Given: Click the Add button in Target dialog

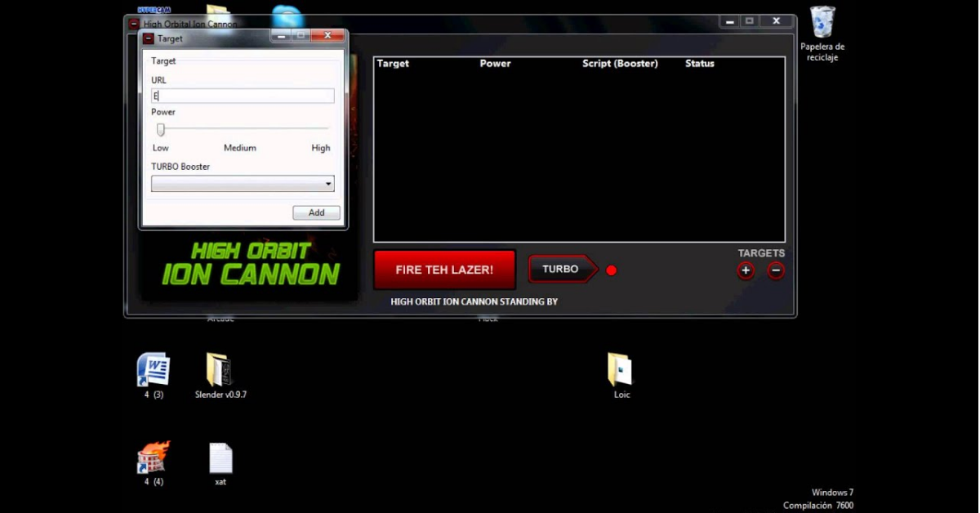Looking at the screenshot, I should 316,212.
